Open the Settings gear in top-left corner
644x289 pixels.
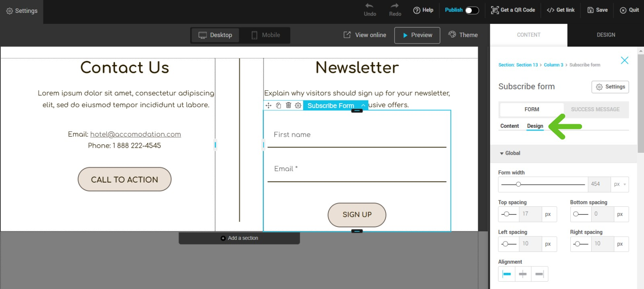(22, 11)
